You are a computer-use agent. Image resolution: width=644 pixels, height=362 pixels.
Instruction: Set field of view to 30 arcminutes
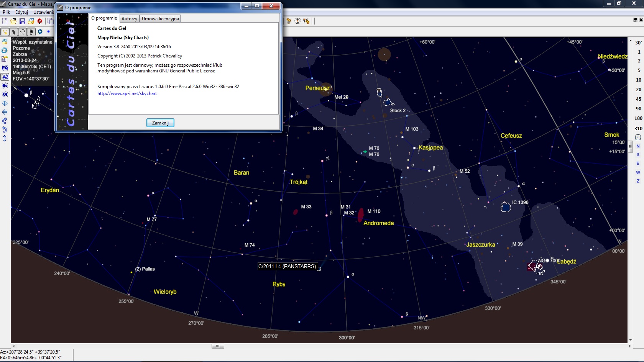[x=638, y=43]
